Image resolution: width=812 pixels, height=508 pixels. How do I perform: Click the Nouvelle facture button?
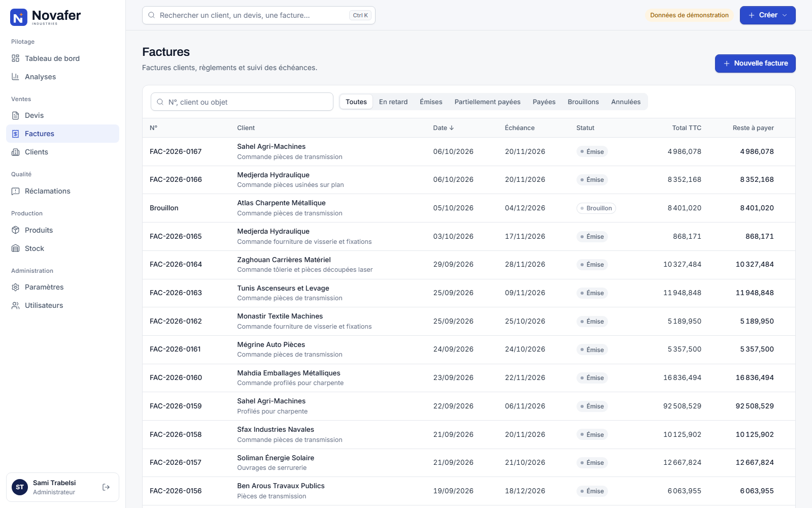(755, 63)
